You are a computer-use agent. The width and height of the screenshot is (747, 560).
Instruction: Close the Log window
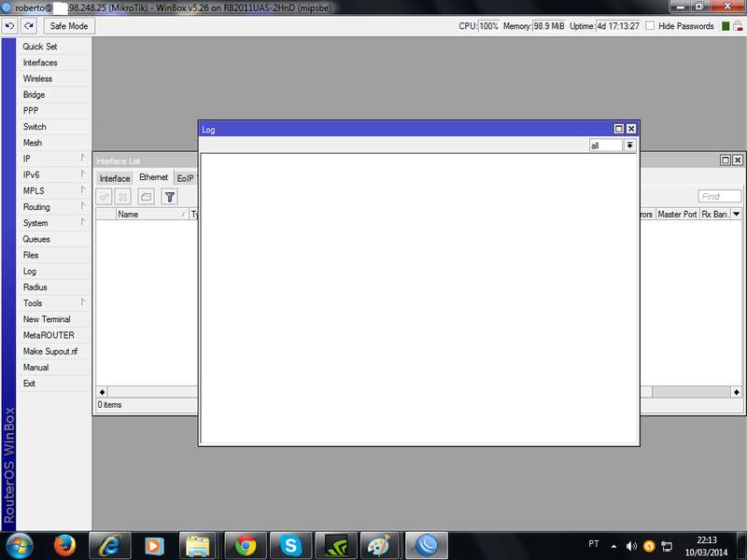[631, 129]
